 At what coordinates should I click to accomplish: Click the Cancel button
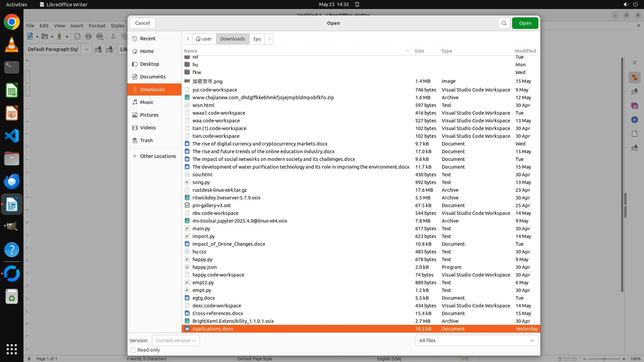click(143, 23)
